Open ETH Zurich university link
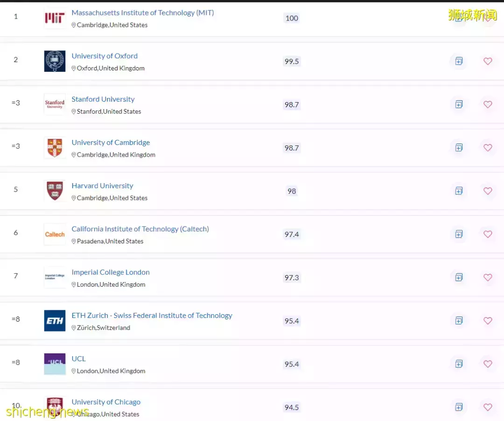Viewport: 504px width, 421px height. point(152,315)
